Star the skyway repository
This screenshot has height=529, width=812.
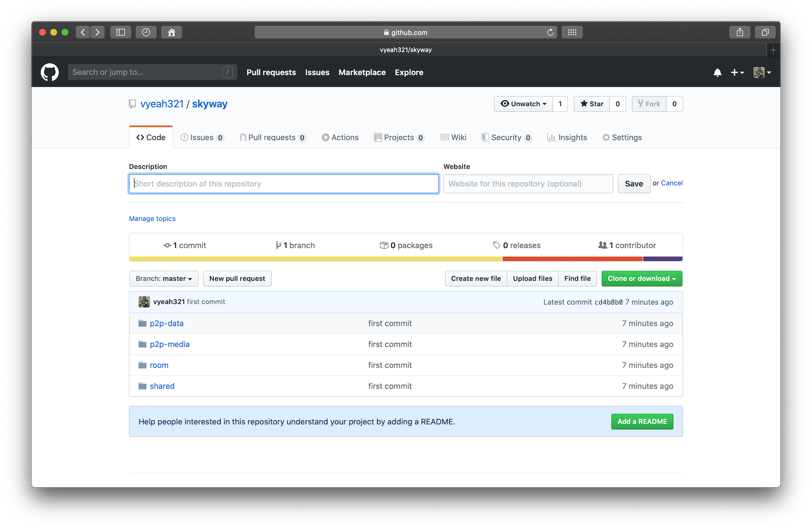pyautogui.click(x=592, y=104)
